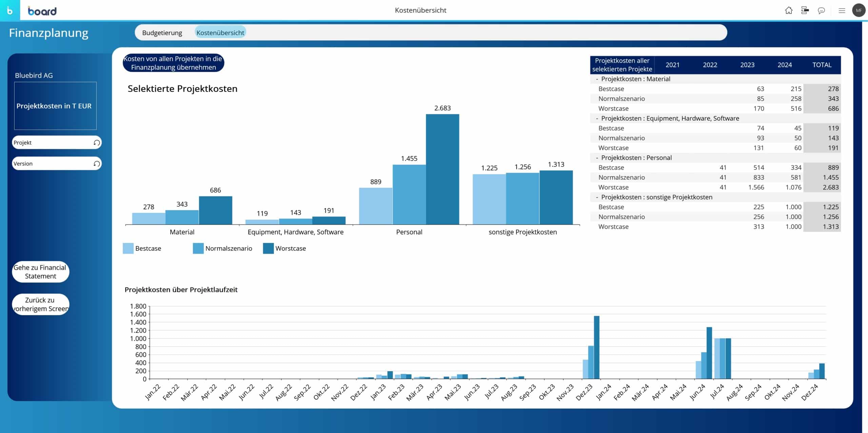This screenshot has height=433, width=868.
Task: Click the Personal category axis label
Action: tap(409, 232)
